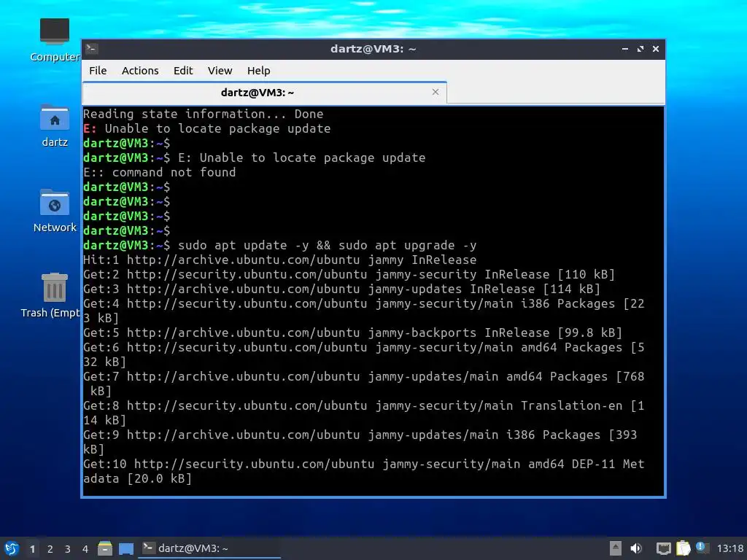Click the terminal window title dartz@VM3: ~
The height and width of the screenshot is (560, 747).
point(373,49)
